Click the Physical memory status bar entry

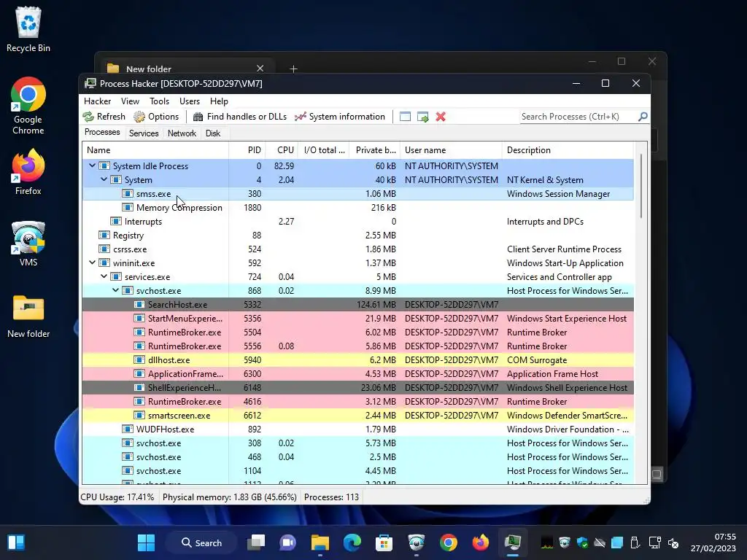pos(230,497)
